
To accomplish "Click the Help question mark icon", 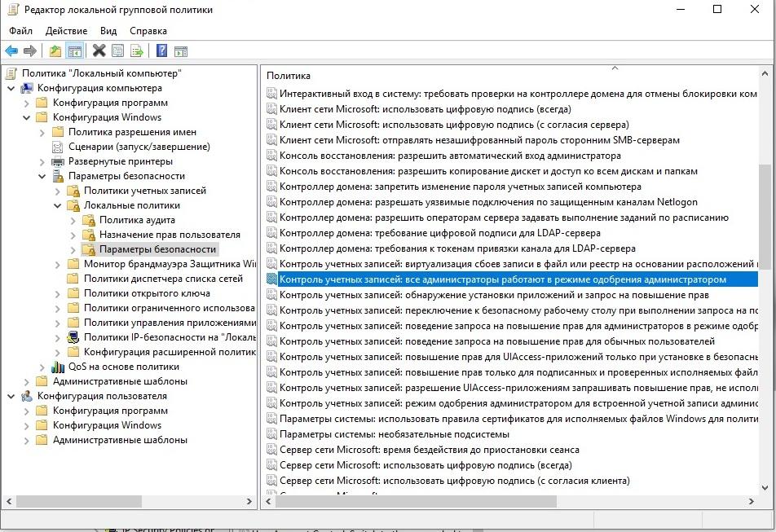I will (x=161, y=51).
